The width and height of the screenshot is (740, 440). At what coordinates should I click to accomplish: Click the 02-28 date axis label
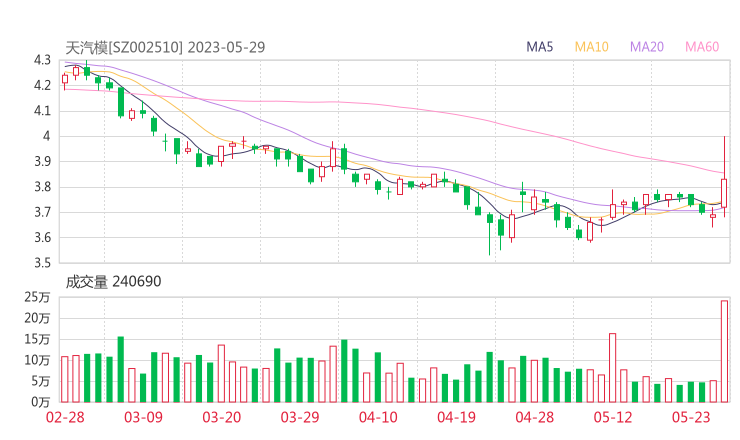tap(65, 417)
